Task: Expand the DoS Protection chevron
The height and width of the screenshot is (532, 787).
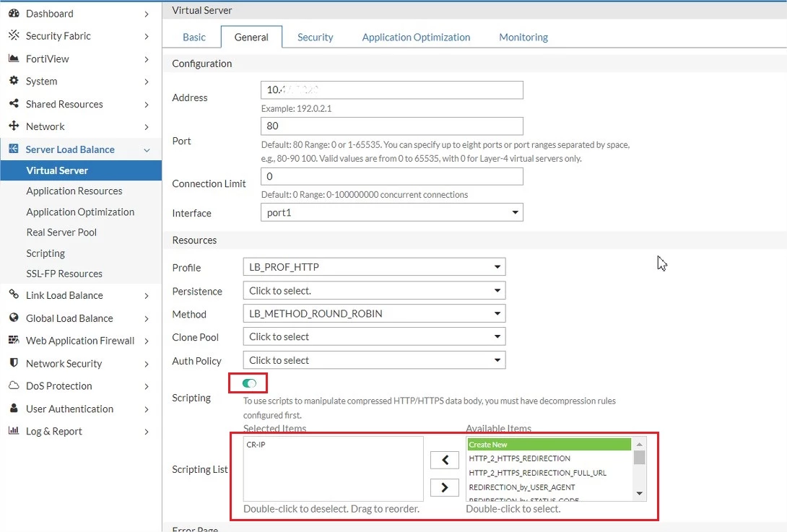Action: (x=147, y=386)
